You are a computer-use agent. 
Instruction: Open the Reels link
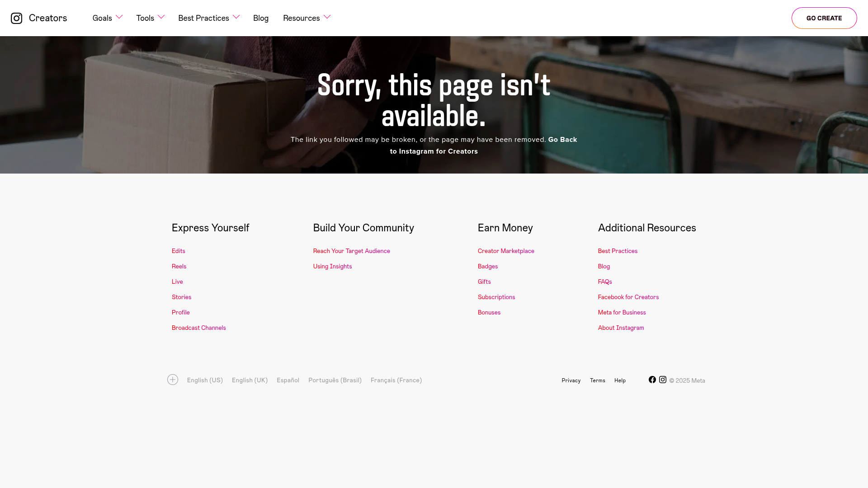[179, 266]
